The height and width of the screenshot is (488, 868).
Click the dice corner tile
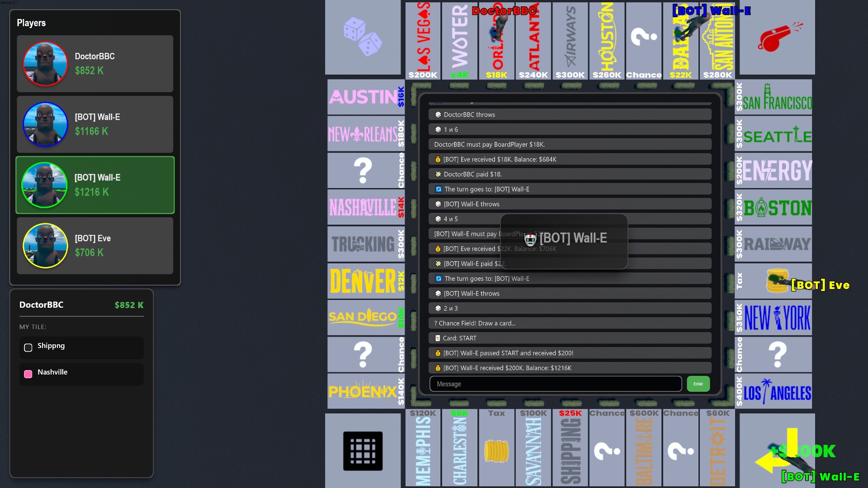(x=363, y=37)
